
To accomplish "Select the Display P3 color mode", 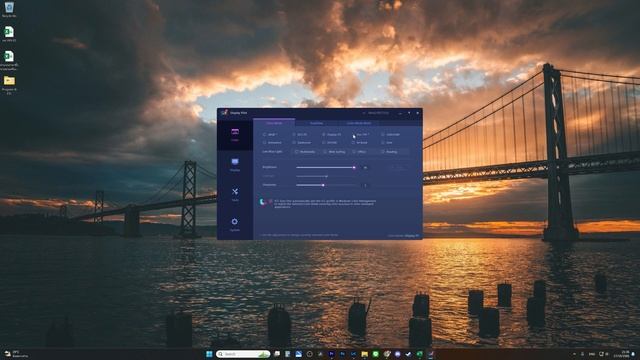I will pos(332,134).
